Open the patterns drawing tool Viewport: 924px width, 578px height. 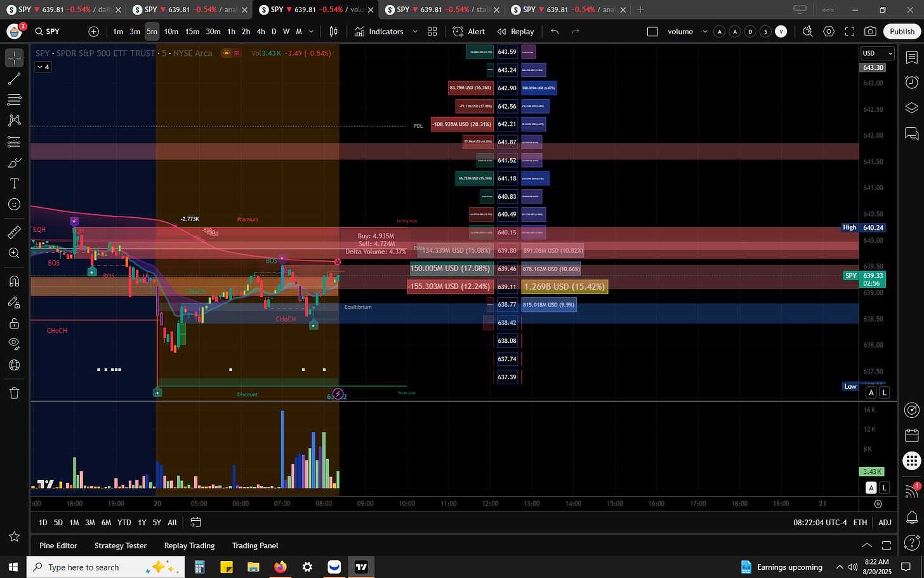tap(14, 121)
